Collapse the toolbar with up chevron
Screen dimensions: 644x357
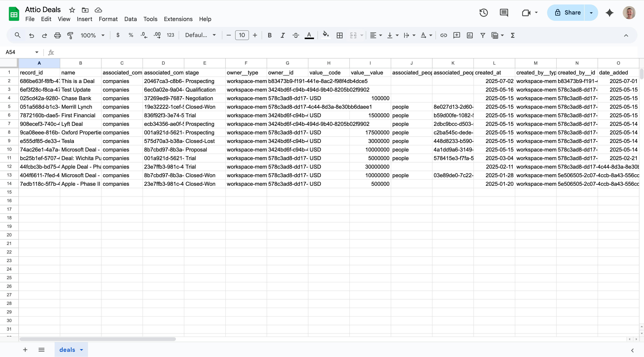tap(626, 35)
